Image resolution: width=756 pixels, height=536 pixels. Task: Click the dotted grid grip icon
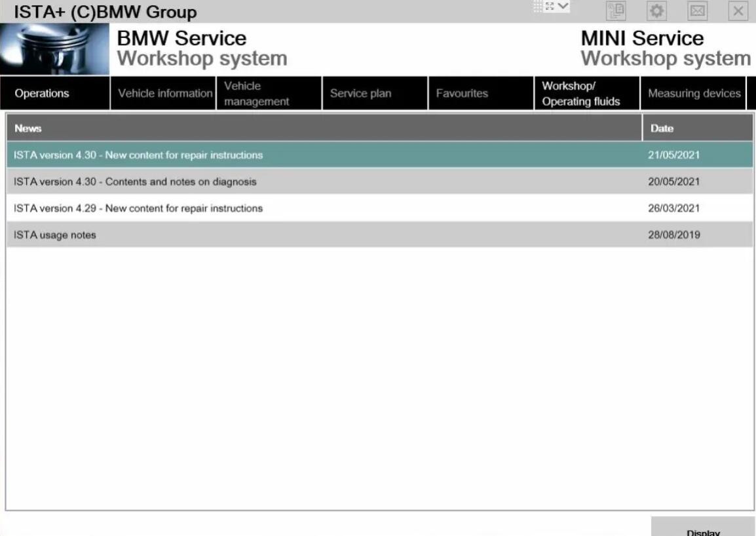click(x=538, y=7)
